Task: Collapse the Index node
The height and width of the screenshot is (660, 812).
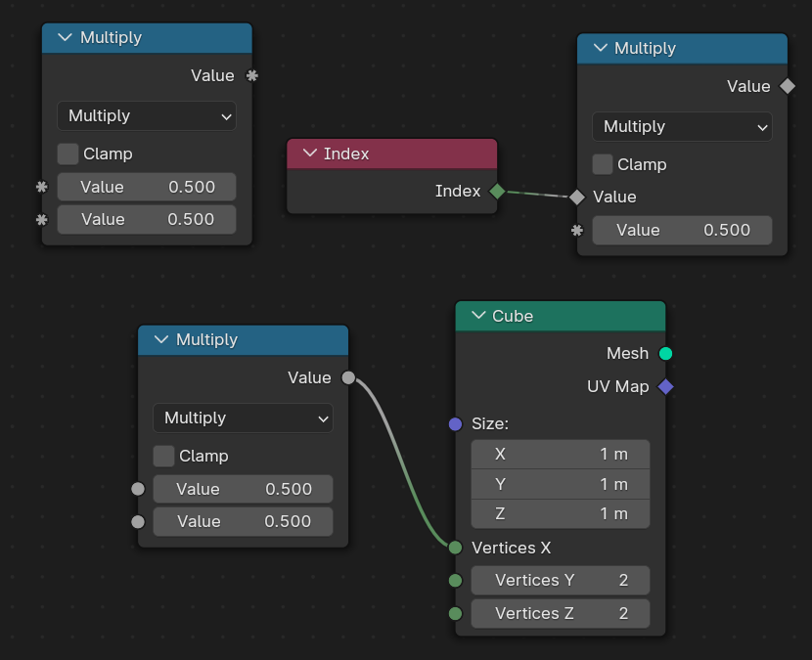Action: [x=310, y=154]
